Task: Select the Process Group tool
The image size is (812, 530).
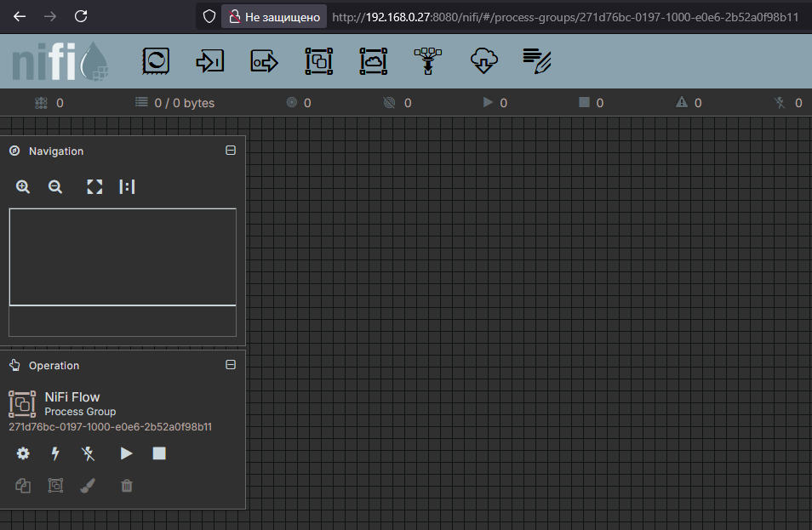Action: pyautogui.click(x=318, y=60)
